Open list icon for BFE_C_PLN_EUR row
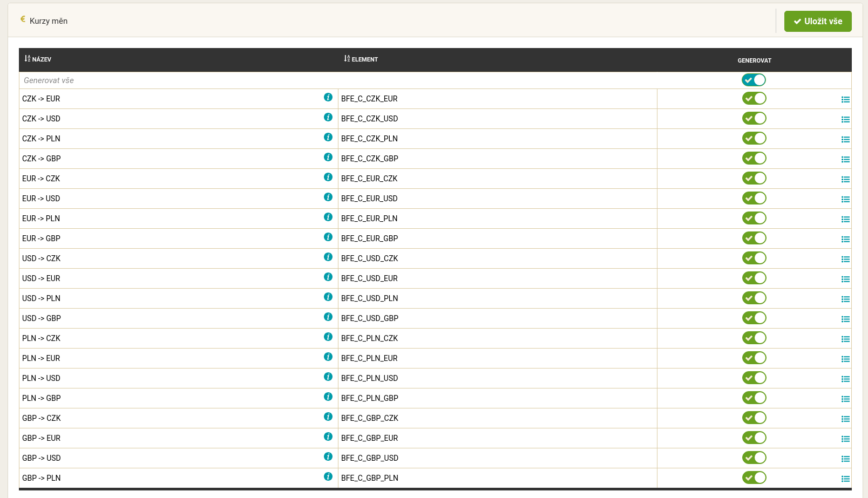The image size is (868, 498). pos(845,359)
